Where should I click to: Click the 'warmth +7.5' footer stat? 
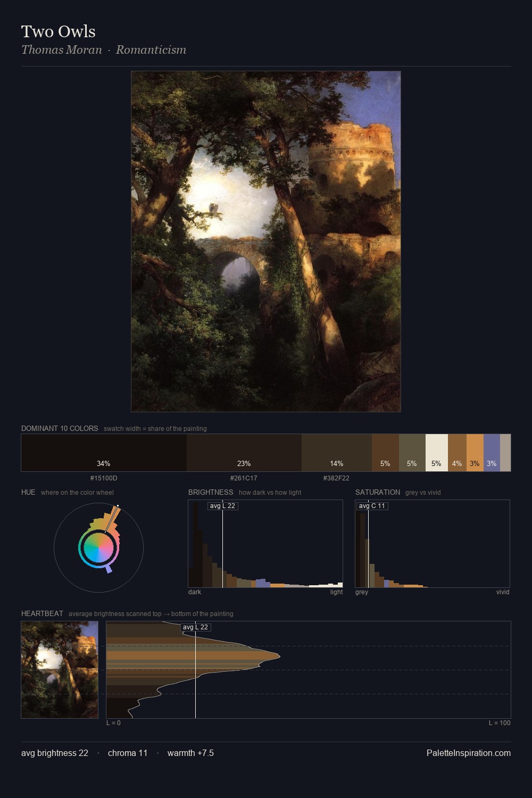(x=190, y=753)
